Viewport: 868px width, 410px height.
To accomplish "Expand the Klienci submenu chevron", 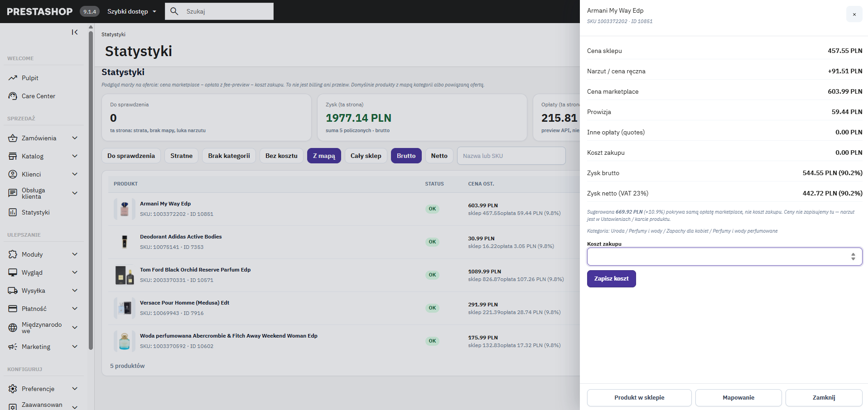I will (75, 174).
